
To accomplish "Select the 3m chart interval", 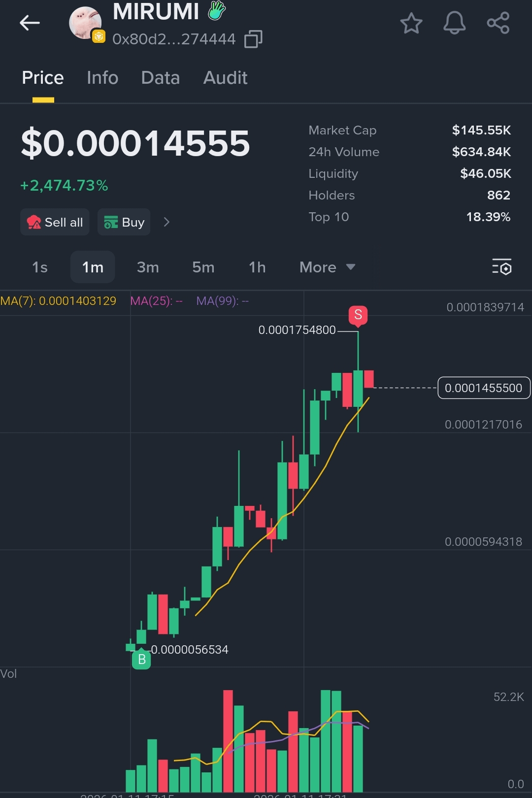I will coord(148,267).
